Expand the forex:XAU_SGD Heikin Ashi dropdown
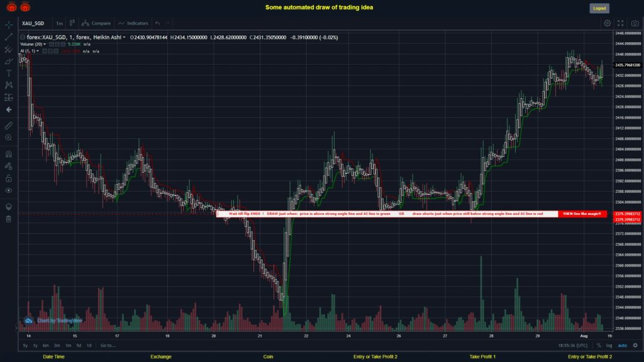The image size is (644, 362). [124, 37]
